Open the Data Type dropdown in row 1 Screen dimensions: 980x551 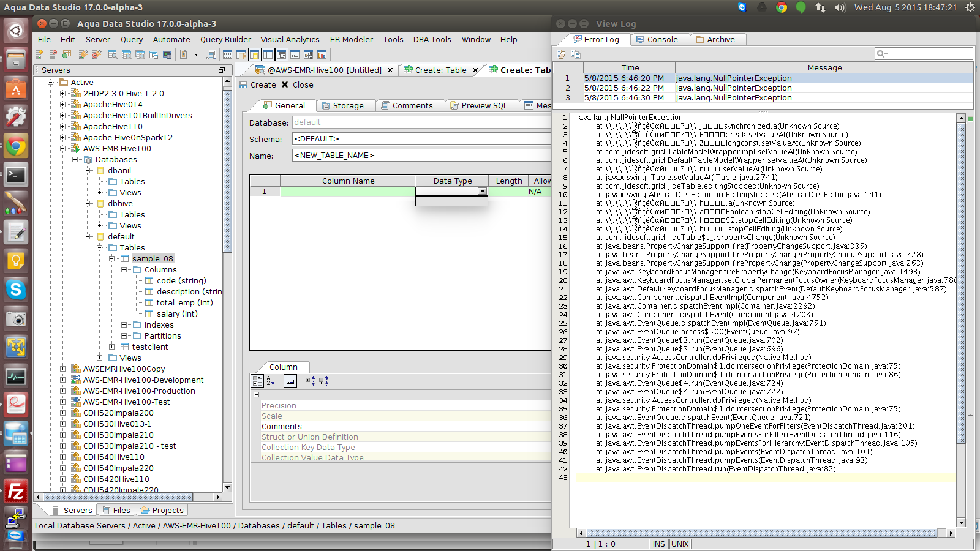(483, 192)
